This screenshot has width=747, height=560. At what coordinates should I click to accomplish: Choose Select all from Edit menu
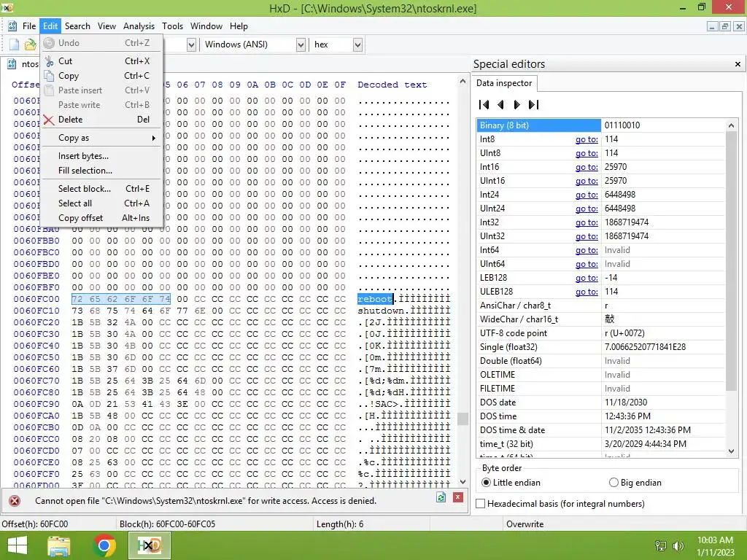coord(101,203)
